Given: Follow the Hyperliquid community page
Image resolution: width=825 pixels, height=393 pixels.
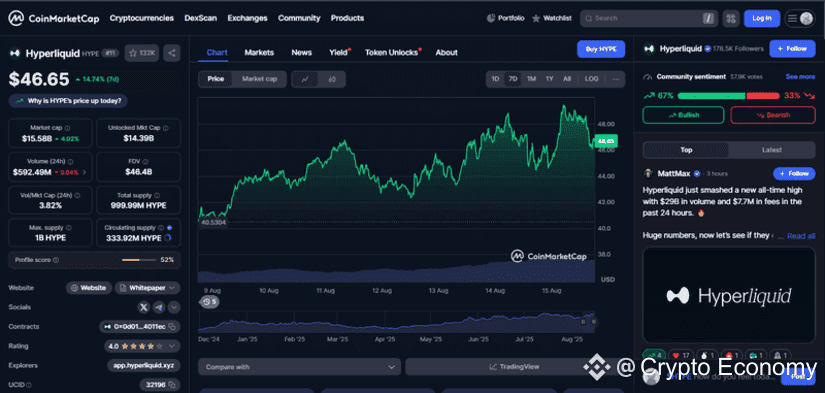Looking at the screenshot, I should [792, 49].
